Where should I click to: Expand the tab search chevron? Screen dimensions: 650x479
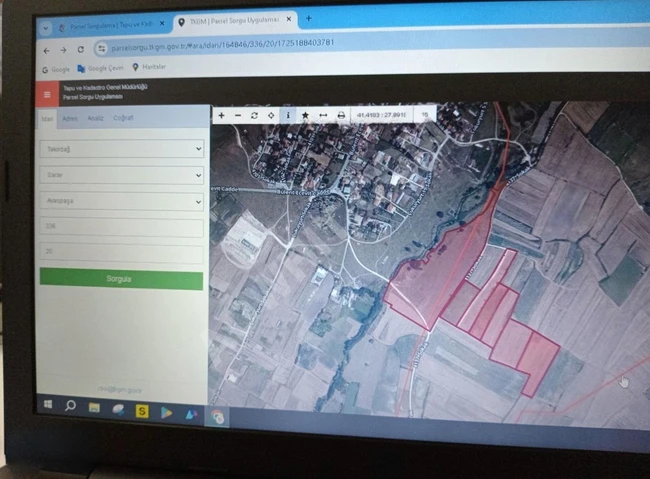(x=46, y=29)
